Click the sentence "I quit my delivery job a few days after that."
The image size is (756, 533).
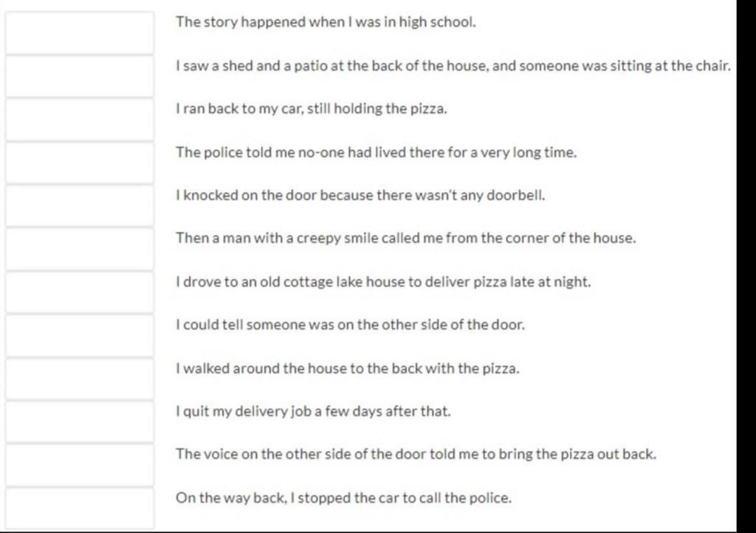(x=313, y=411)
